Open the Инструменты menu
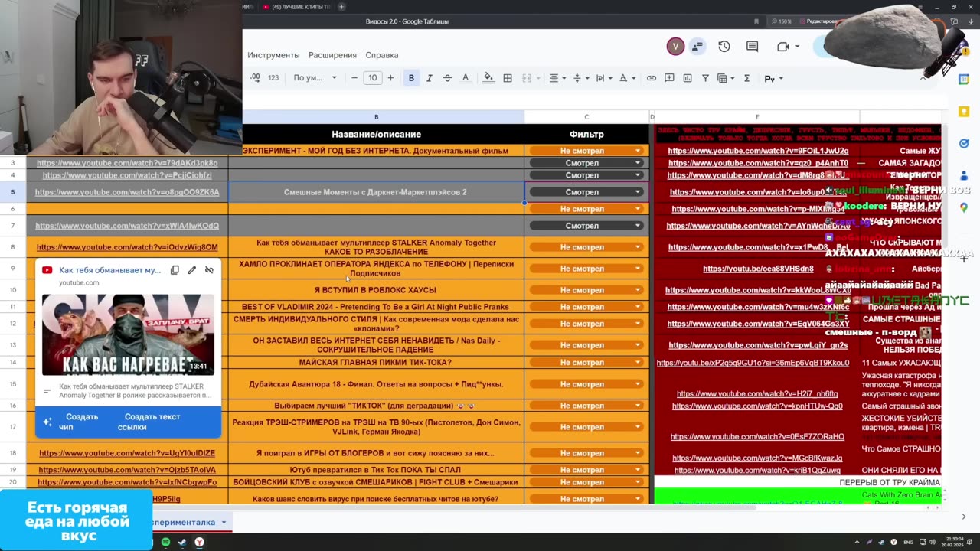 (273, 55)
